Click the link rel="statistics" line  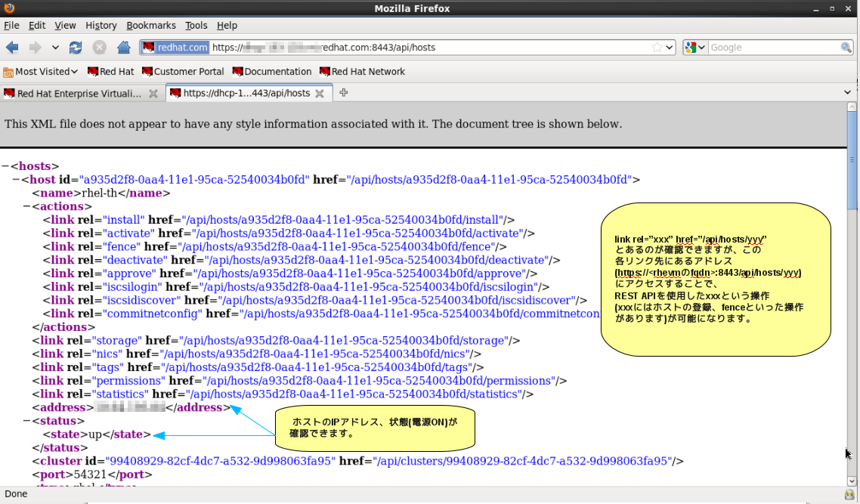[x=283, y=394]
